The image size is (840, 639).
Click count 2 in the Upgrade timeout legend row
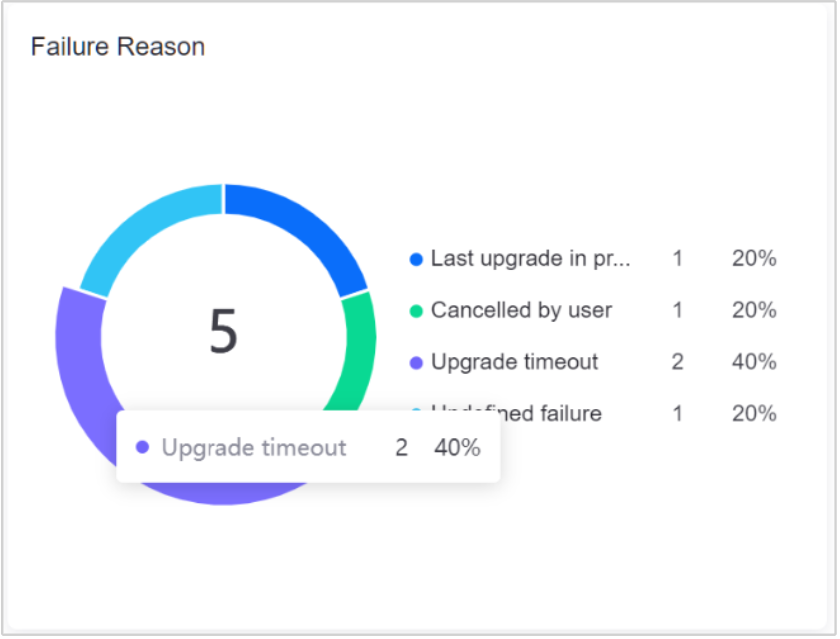[678, 362]
